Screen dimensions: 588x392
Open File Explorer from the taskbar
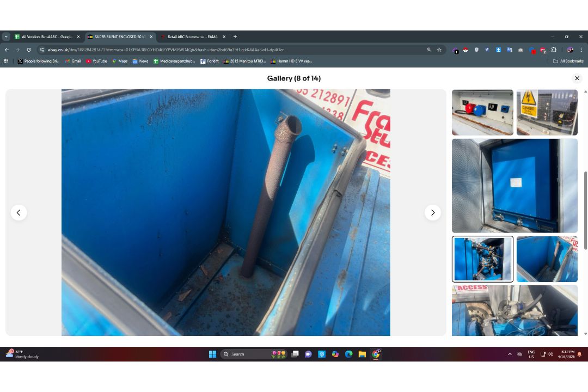click(362, 354)
